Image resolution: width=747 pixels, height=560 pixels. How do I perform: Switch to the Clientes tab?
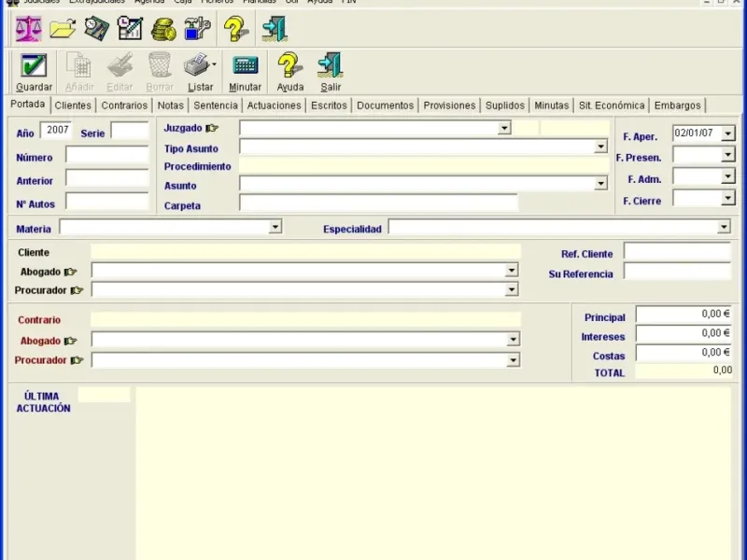pyautogui.click(x=73, y=105)
